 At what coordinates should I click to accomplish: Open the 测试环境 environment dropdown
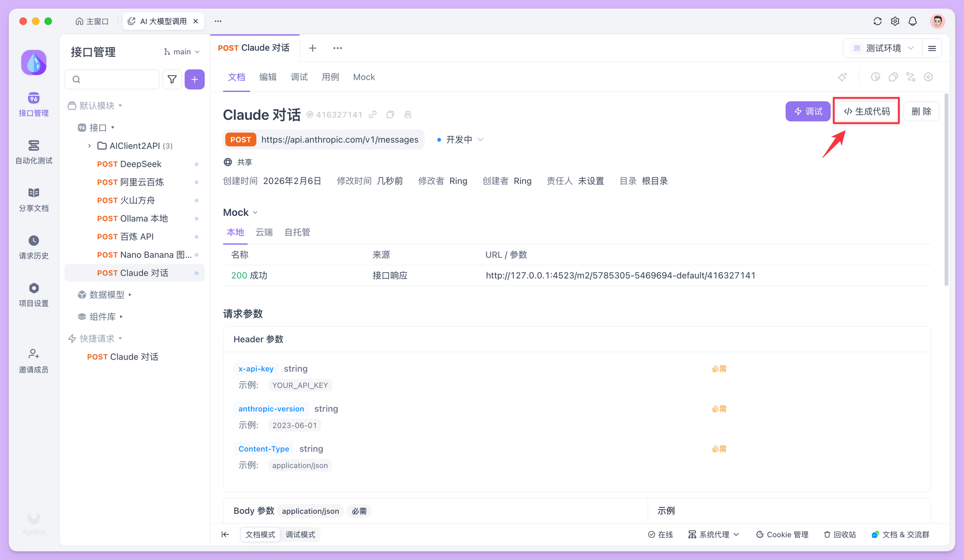coord(883,48)
